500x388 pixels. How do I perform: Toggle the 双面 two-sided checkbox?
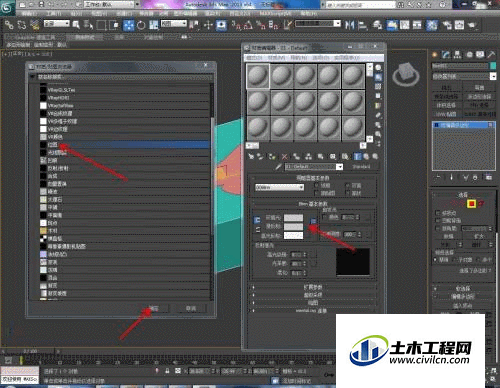point(348,185)
